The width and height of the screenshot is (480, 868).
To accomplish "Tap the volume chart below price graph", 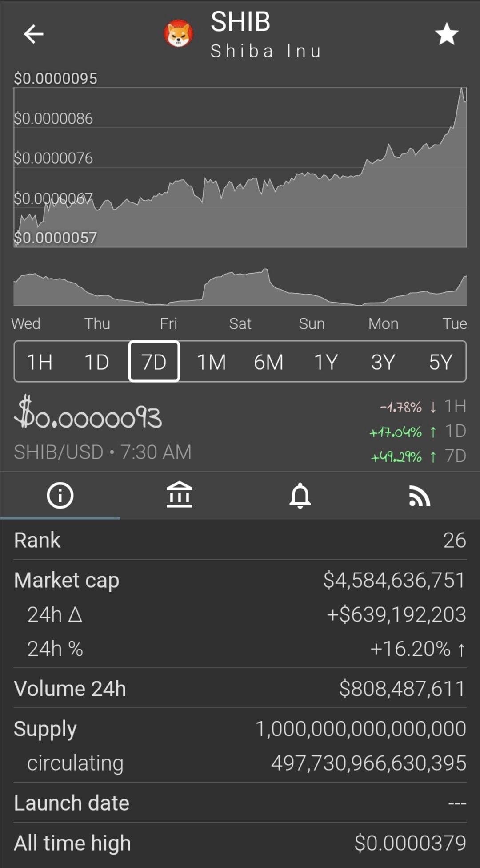I will [x=240, y=287].
